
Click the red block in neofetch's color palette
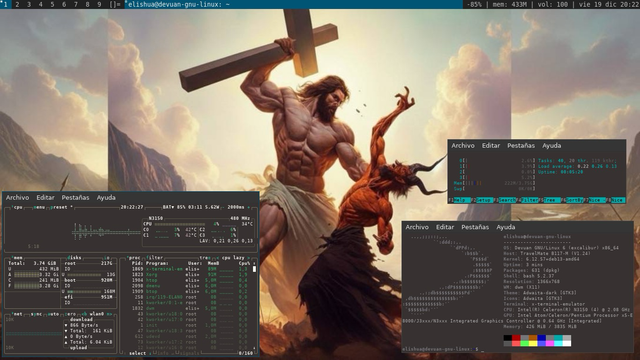pyautogui.click(x=516, y=338)
